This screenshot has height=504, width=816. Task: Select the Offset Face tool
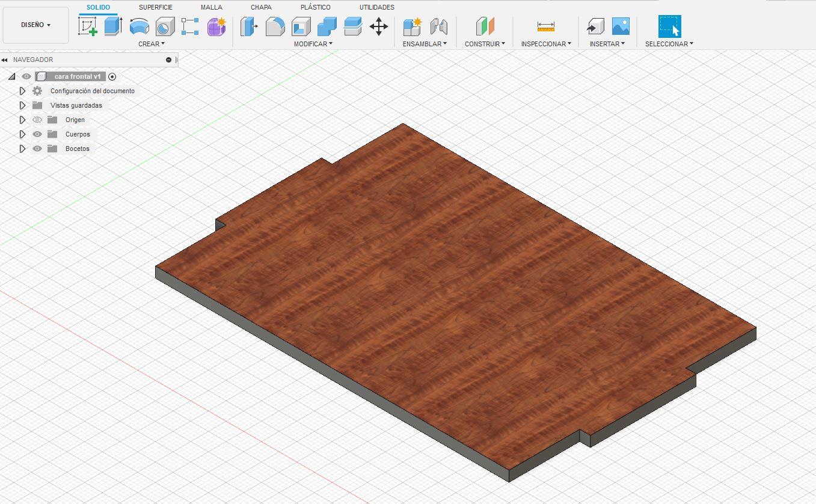pos(352,26)
